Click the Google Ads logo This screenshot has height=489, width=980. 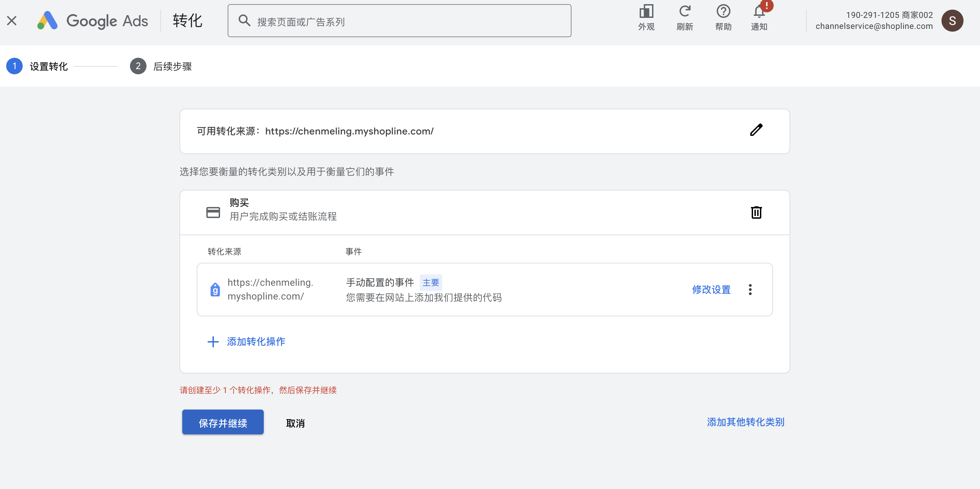(x=92, y=21)
